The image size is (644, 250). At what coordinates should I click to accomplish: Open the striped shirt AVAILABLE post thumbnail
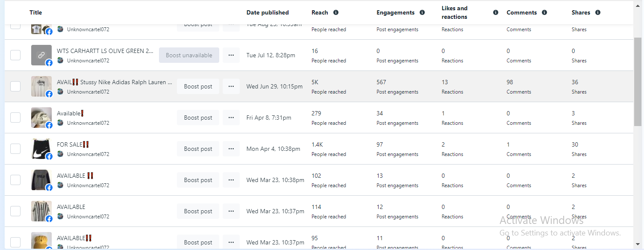pyautogui.click(x=41, y=211)
